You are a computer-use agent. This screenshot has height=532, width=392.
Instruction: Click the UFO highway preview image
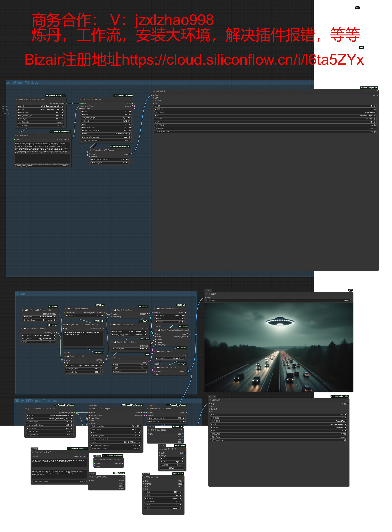click(279, 347)
